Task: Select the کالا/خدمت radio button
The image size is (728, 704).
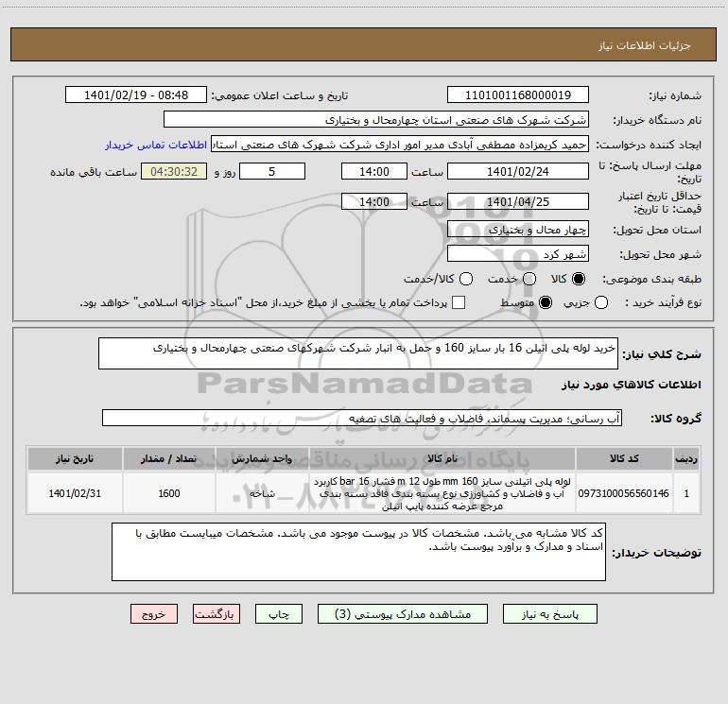Action: click(466, 279)
